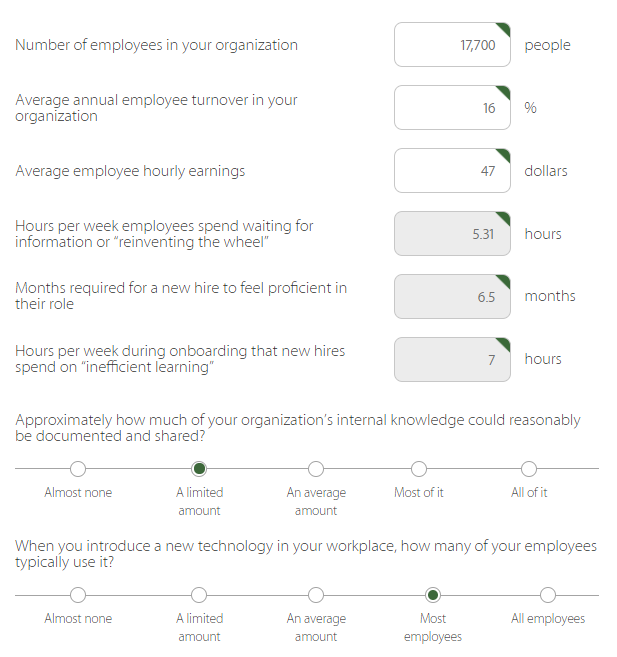Click the number of employees input field

pyautogui.click(x=452, y=45)
